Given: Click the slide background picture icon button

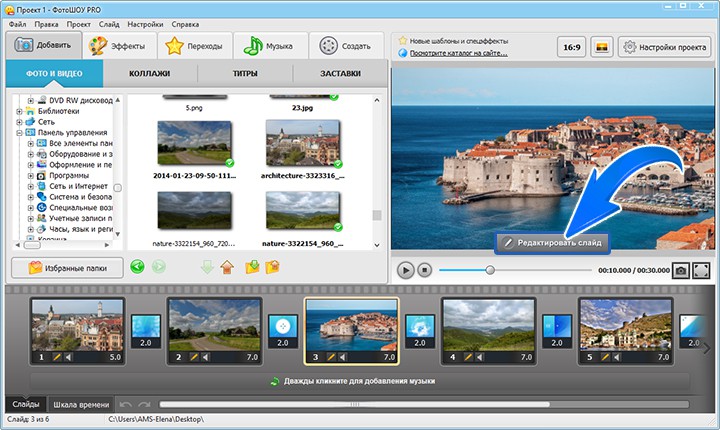Looking at the screenshot, I should [602, 47].
